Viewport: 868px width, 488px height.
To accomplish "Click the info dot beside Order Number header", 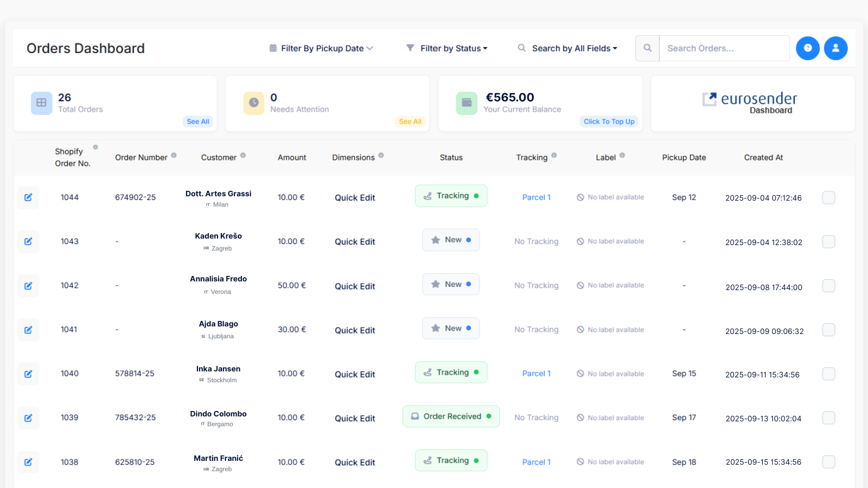I will coord(174,155).
